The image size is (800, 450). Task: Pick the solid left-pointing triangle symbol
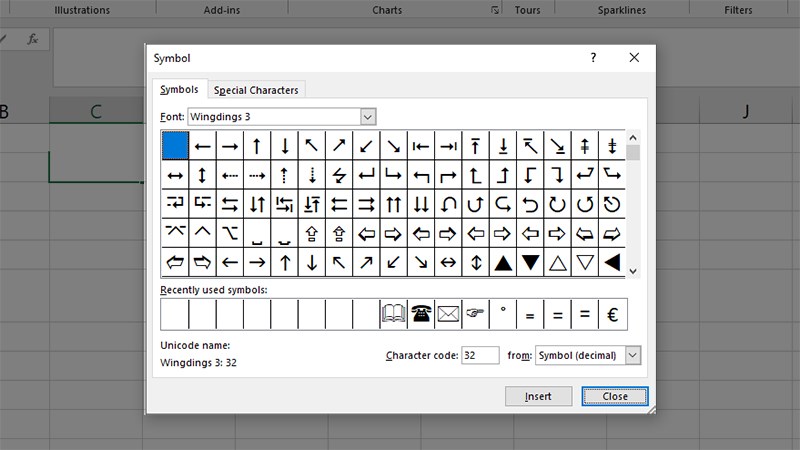612,263
